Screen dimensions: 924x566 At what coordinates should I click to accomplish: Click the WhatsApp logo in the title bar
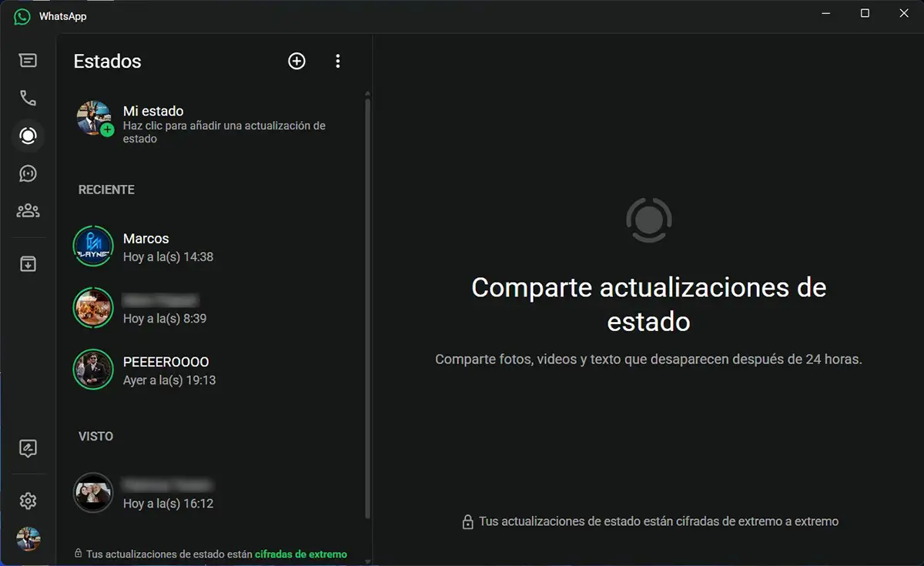point(20,15)
